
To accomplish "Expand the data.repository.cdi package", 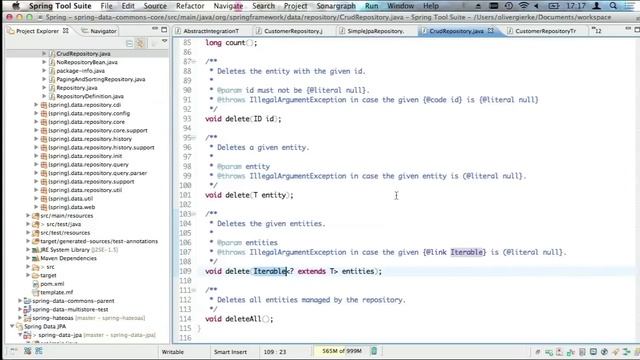I will tap(36, 105).
